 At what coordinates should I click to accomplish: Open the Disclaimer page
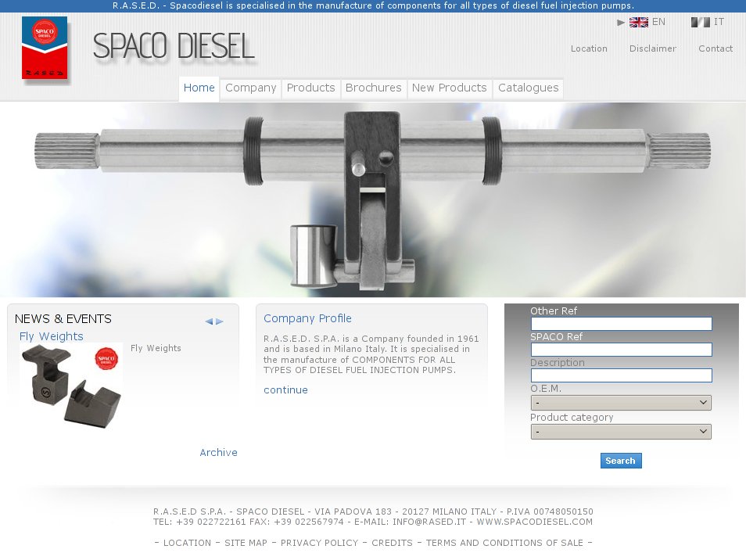tap(653, 48)
